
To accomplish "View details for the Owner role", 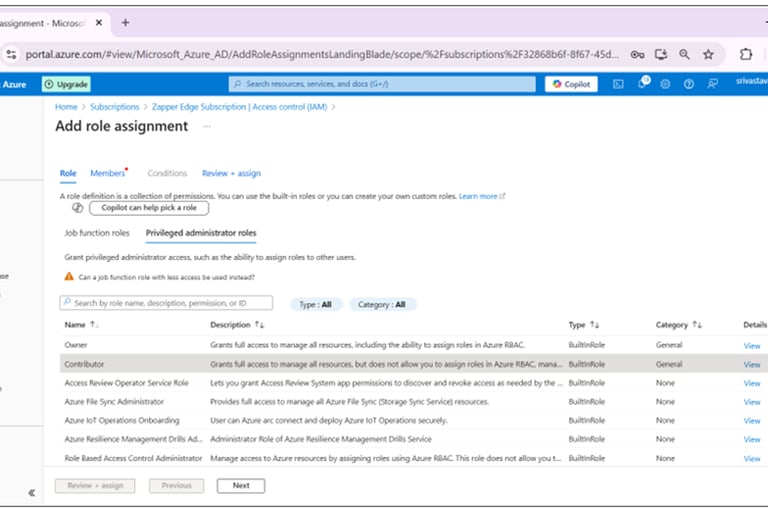I will click(x=752, y=346).
